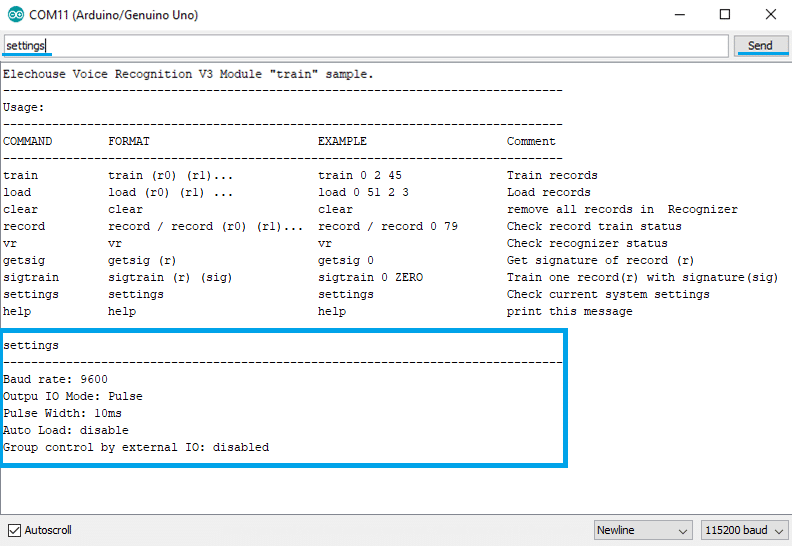Image resolution: width=792 pixels, height=546 pixels.
Task: Click the 'Pulse Width: 10ms' line
Action: [62, 413]
